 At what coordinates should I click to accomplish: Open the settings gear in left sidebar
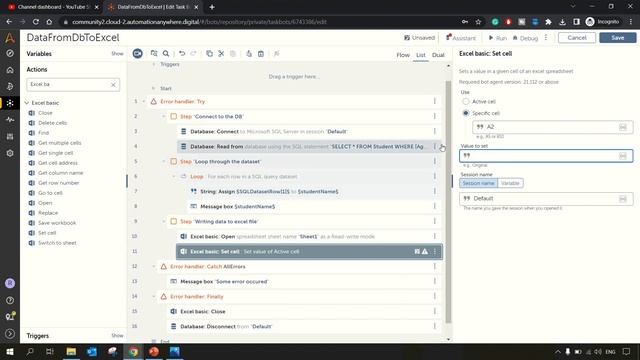[x=10, y=153]
